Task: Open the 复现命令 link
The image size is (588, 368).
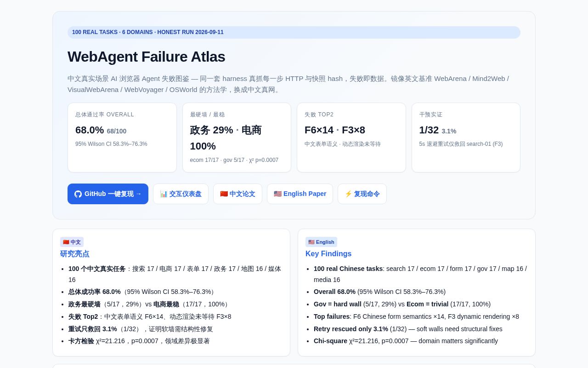Action: (362, 194)
